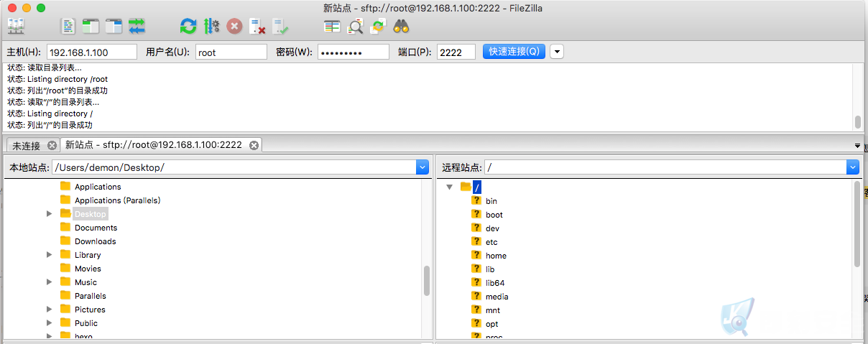The height and width of the screenshot is (344, 868).
Task: Search for files with binoculars icon
Action: point(401,27)
